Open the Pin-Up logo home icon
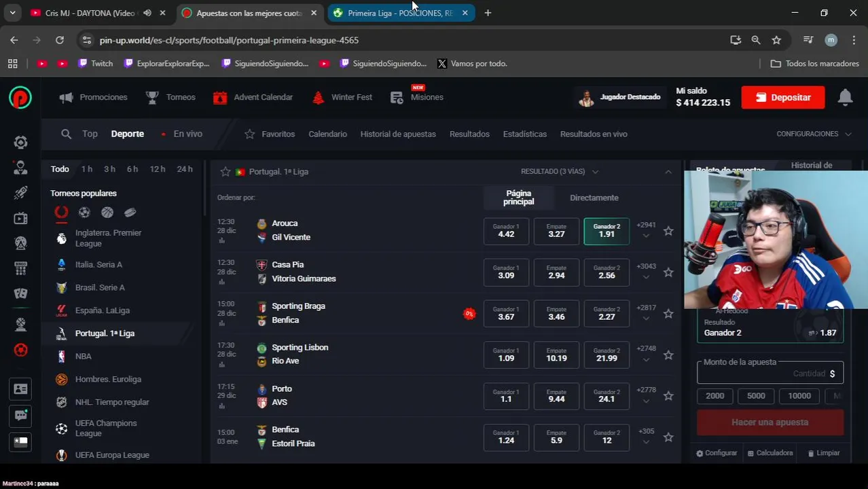Image resolution: width=868 pixels, height=489 pixels. click(20, 98)
